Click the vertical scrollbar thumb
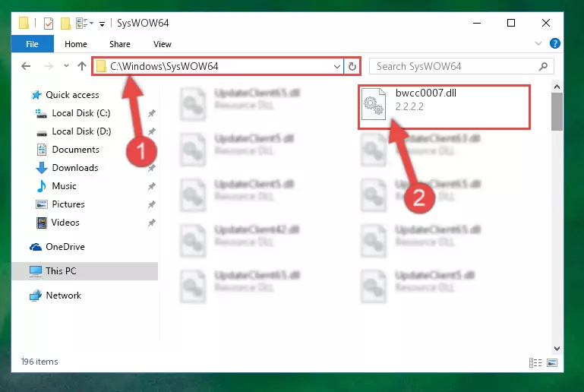Viewport: 584px width, 392px height. pyautogui.click(x=557, y=112)
